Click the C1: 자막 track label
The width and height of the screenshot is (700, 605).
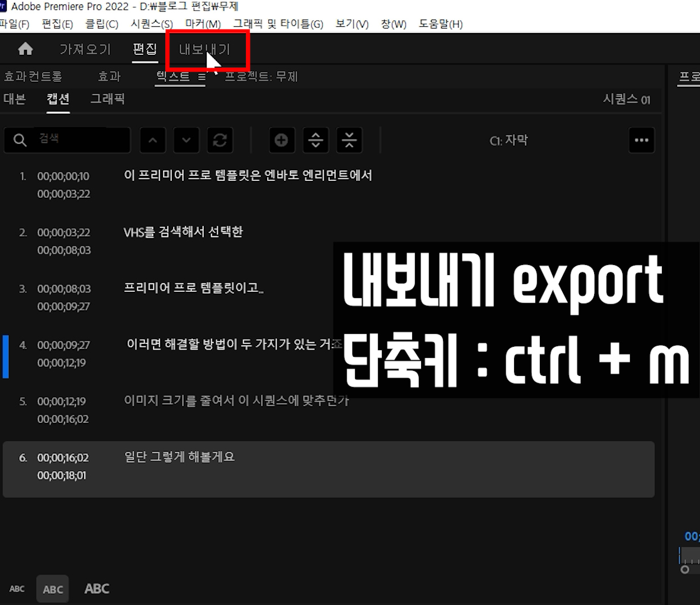point(509,140)
